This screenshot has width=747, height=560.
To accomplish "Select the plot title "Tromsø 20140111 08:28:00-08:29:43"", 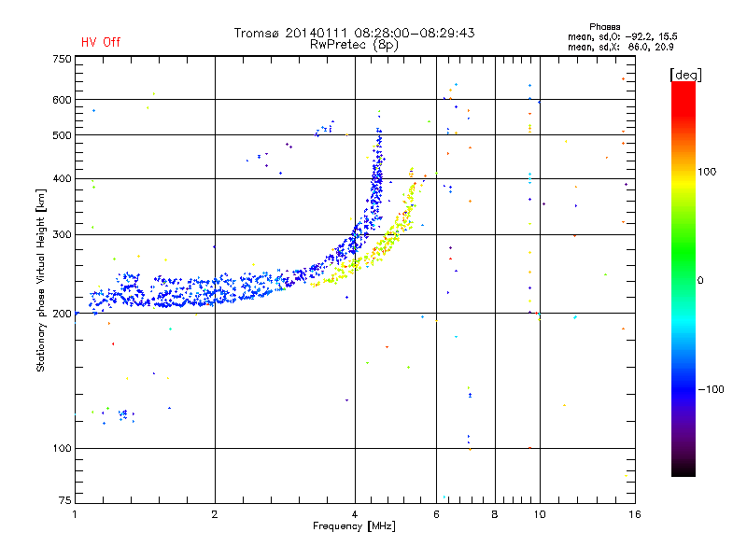I will 354,33.
